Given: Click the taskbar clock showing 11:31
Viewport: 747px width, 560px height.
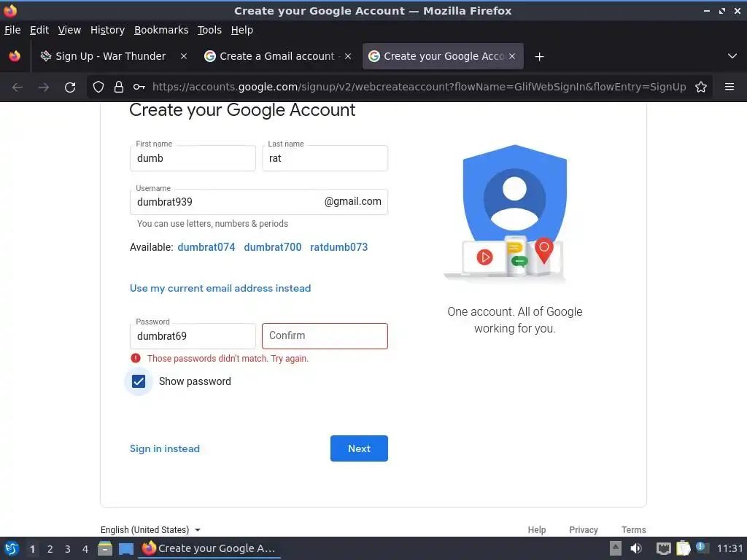Looking at the screenshot, I should point(729,548).
